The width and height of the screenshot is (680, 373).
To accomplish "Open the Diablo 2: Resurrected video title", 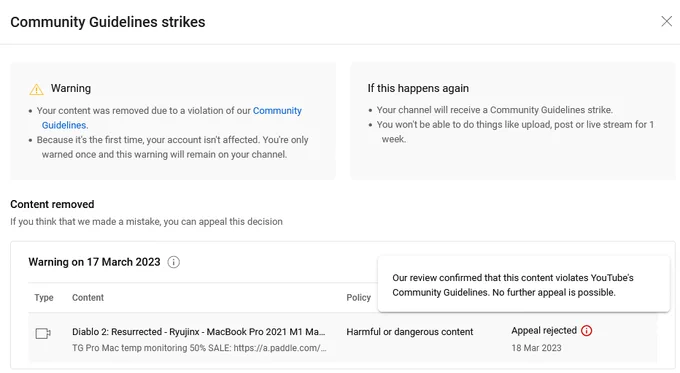I will click(x=199, y=332).
